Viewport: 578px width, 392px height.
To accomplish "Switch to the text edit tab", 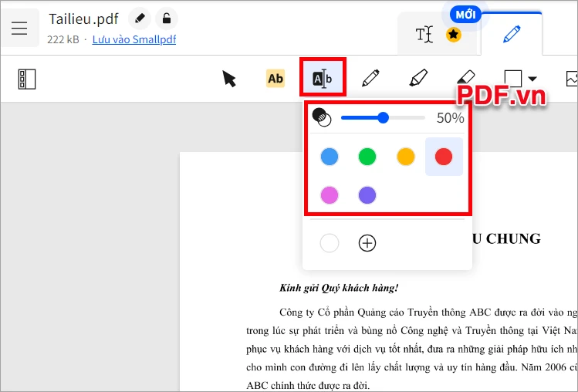I will [x=424, y=35].
